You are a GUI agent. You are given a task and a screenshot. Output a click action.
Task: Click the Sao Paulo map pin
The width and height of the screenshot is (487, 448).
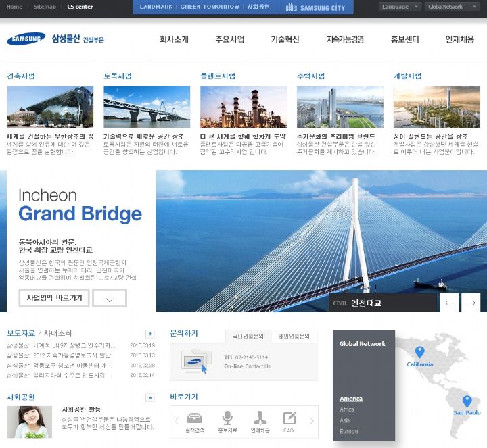(467, 401)
